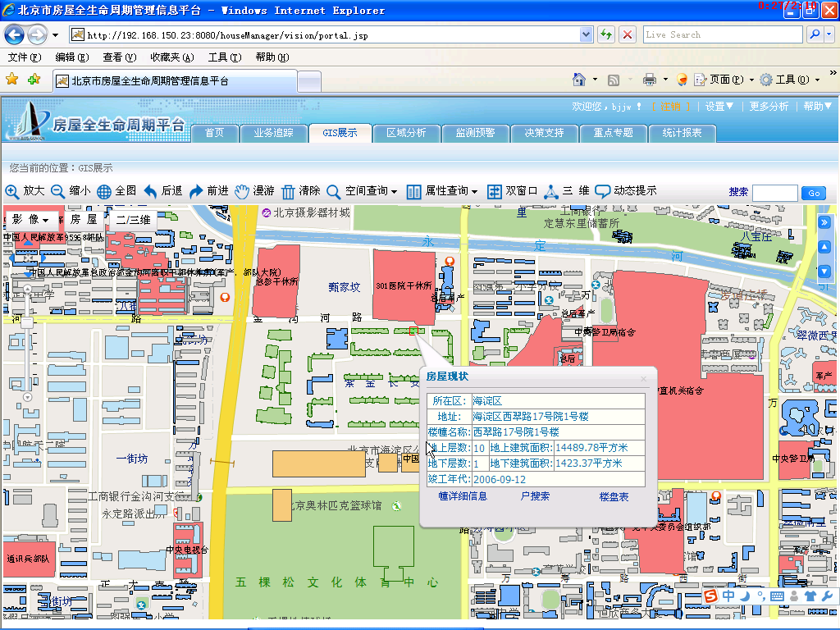840x630 pixels.
Task: Click the 楼盘表 link in popup
Action: tap(614, 496)
